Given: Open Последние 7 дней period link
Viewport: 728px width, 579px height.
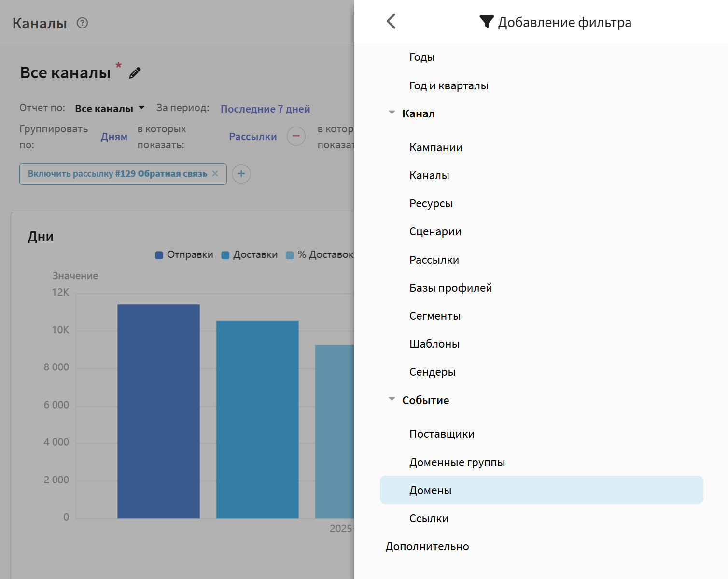Looking at the screenshot, I should (265, 109).
